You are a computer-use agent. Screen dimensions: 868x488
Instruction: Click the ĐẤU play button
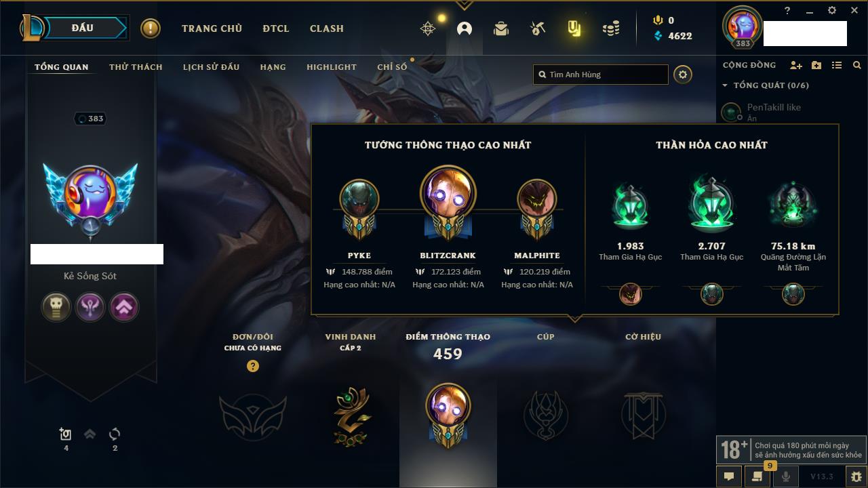pos(83,28)
